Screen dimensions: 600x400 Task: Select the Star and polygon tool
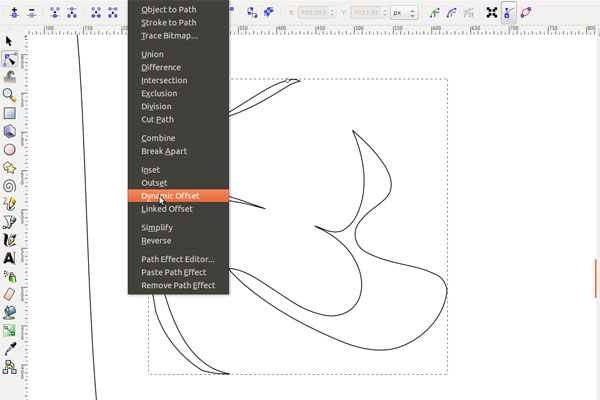click(x=10, y=168)
